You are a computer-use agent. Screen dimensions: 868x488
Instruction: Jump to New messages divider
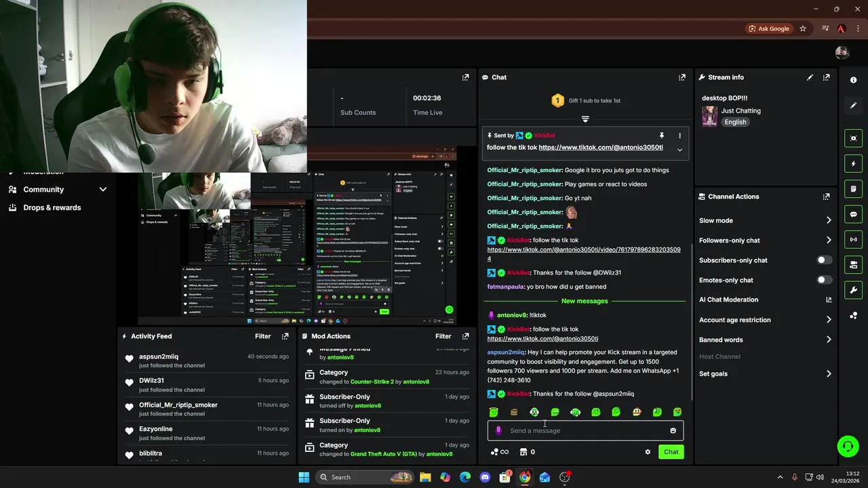[585, 301]
